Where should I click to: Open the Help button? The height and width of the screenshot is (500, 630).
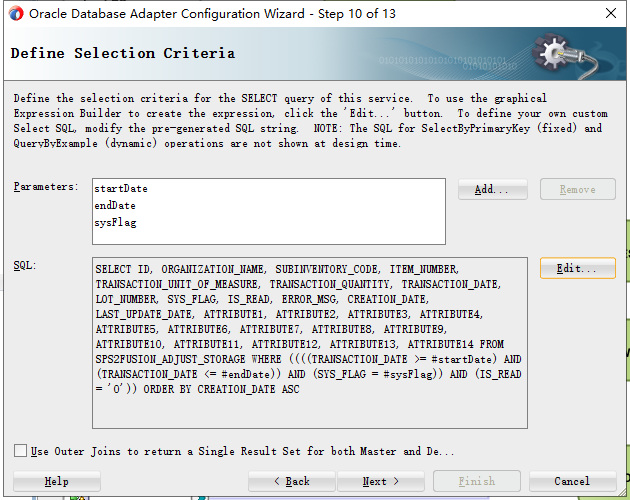coord(57,481)
